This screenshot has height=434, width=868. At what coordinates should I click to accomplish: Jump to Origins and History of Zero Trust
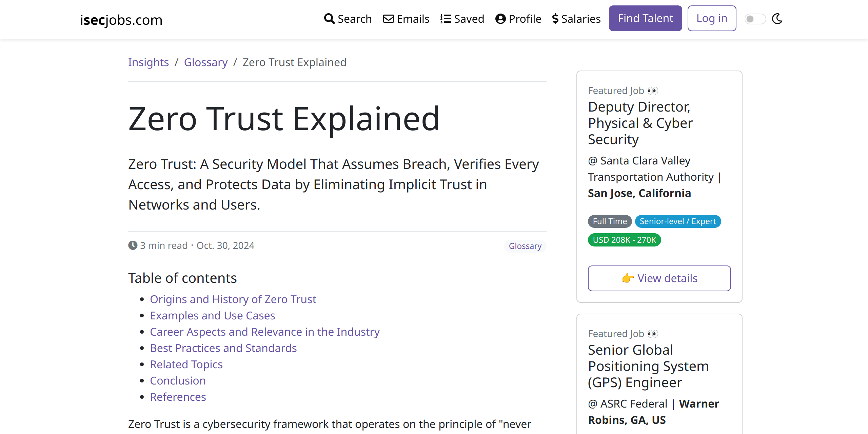pyautogui.click(x=233, y=299)
